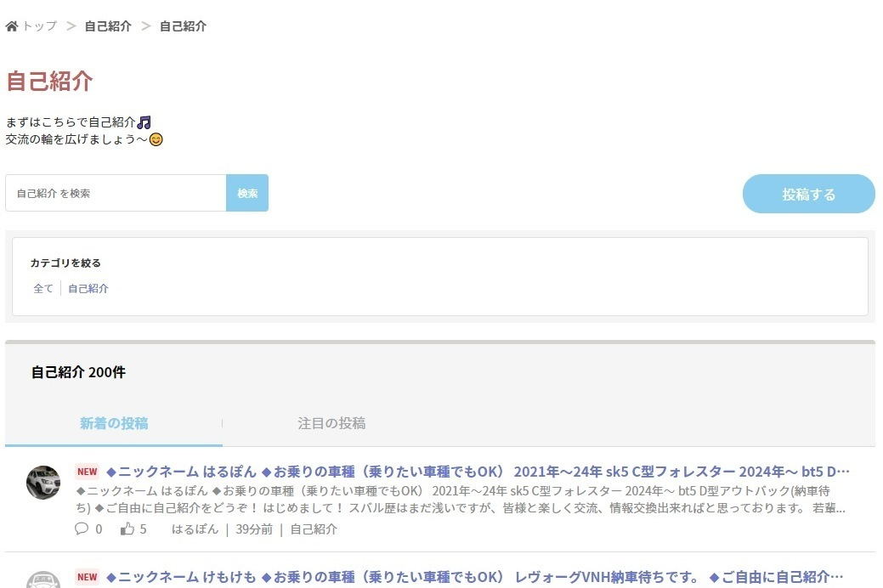
Task: Click the home icon in breadcrumb
Action: [12, 25]
